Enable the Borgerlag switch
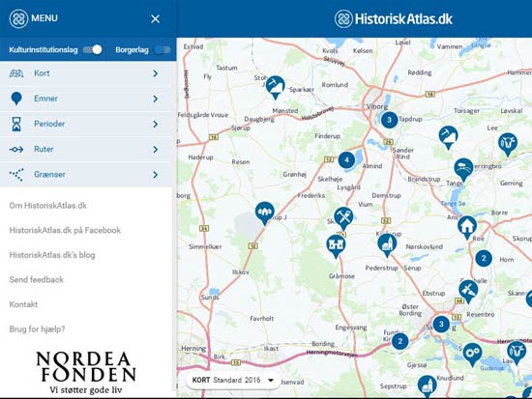 163,50
